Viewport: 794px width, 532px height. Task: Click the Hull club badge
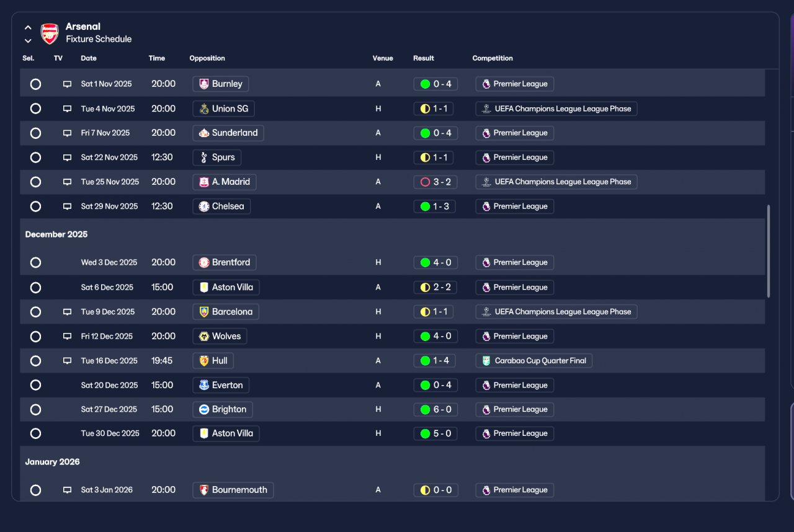click(x=204, y=361)
